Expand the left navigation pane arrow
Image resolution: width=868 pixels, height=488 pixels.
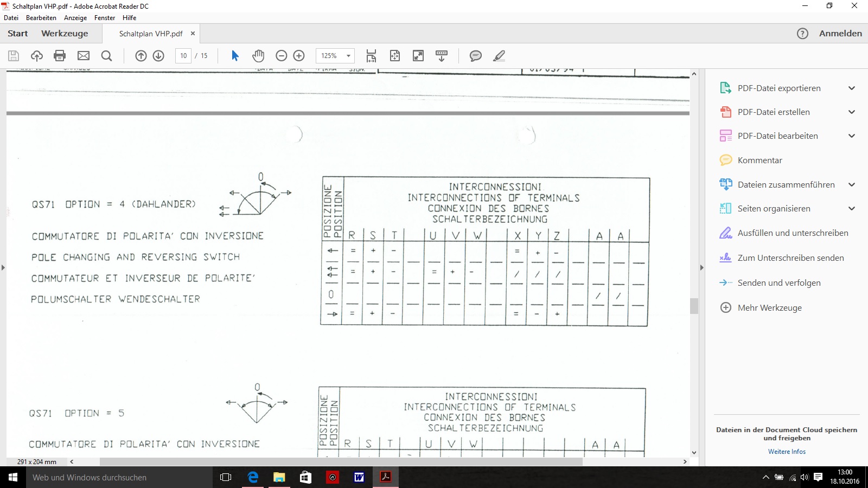click(3, 267)
